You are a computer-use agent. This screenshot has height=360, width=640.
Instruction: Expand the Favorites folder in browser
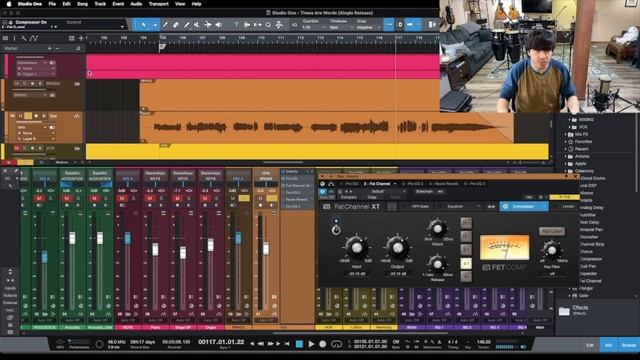point(566,142)
